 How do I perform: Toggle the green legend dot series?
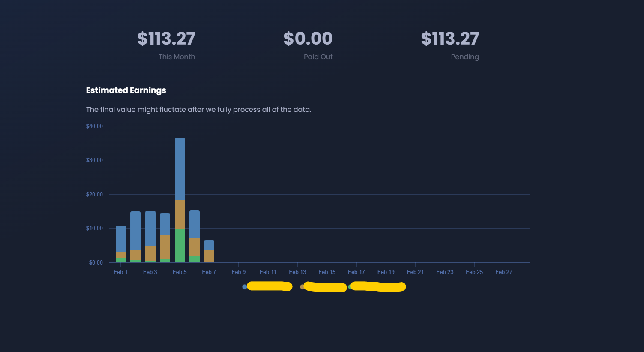[350, 287]
